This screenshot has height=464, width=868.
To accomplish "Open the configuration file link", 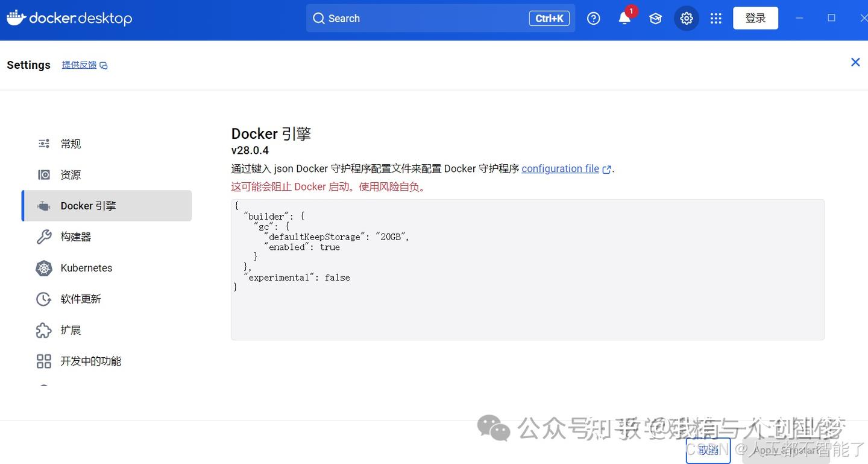I will pos(560,168).
